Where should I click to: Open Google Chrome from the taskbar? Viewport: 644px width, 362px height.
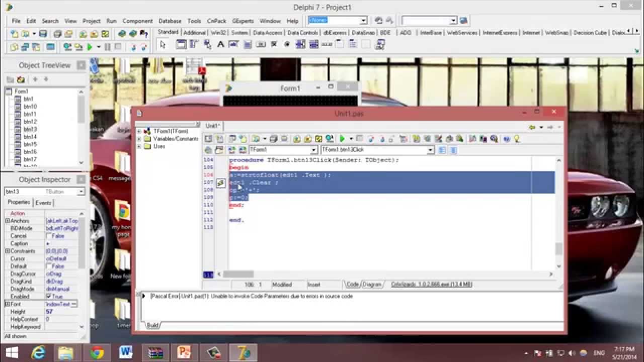pos(97,352)
